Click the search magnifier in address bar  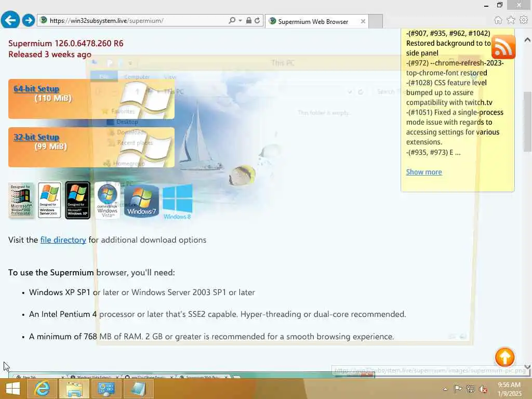232,21
